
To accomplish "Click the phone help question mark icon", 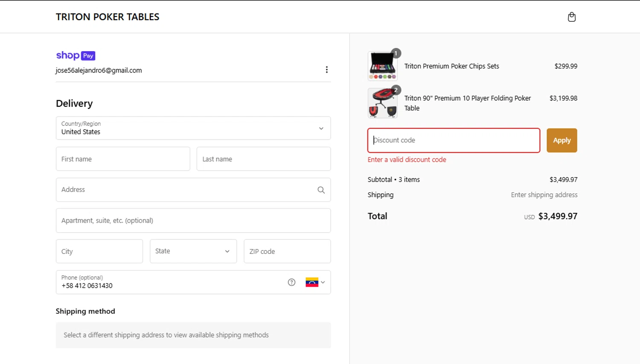I will [x=291, y=282].
